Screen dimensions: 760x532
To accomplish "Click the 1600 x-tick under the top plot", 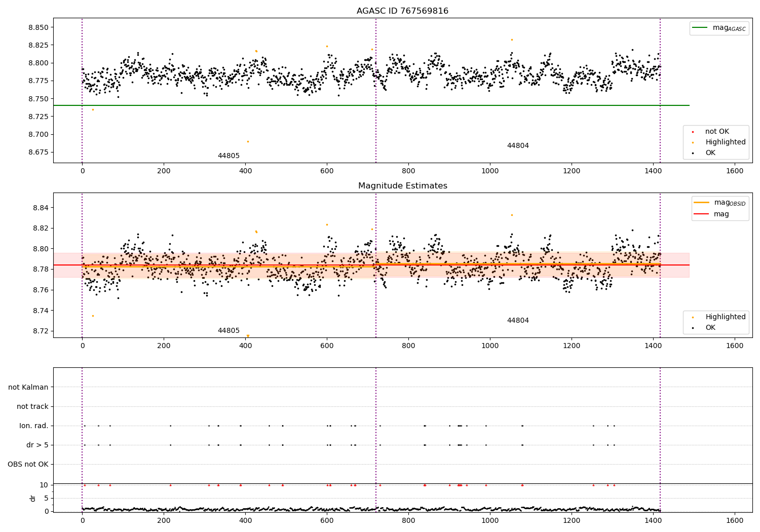I will click(x=735, y=171).
